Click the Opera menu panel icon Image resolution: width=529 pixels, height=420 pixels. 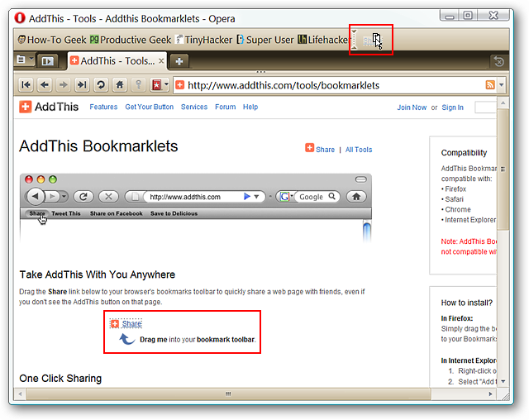(x=21, y=60)
